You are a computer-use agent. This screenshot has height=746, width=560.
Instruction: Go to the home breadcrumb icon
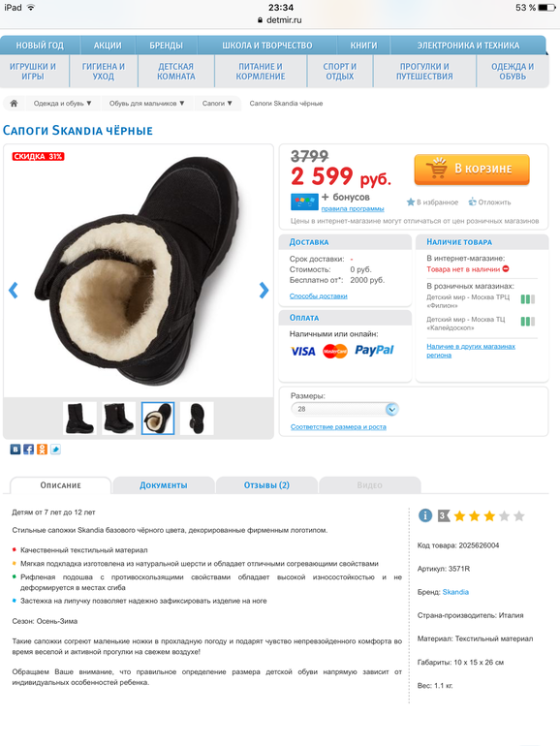pos(14,104)
